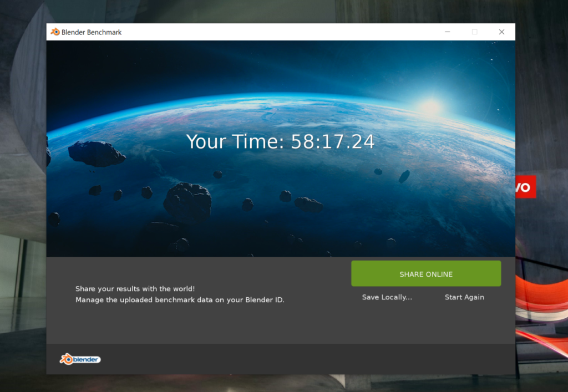Click the bright sun in the splash image

[x=430, y=106]
